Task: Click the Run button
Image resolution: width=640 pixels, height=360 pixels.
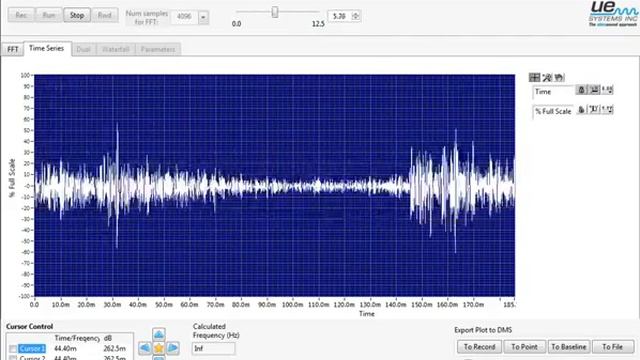Action: coord(49,15)
